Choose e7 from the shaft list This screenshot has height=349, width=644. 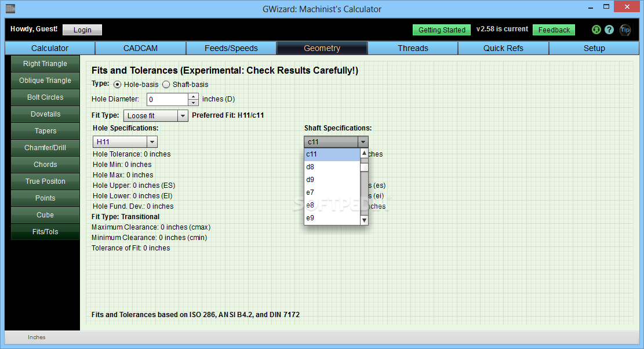(332, 192)
